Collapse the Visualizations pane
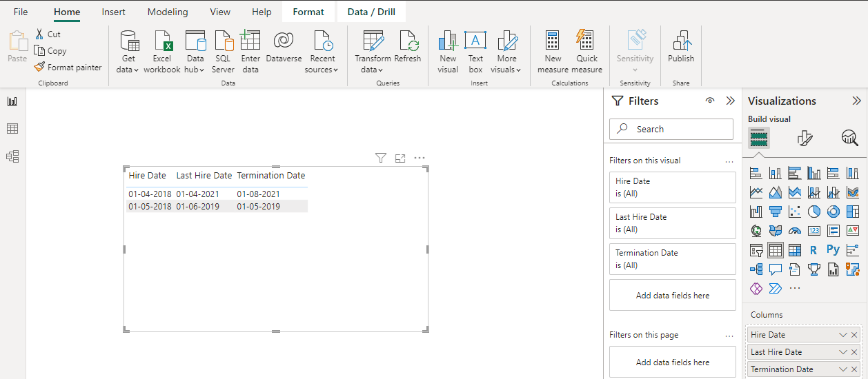868x379 pixels. 856,101
